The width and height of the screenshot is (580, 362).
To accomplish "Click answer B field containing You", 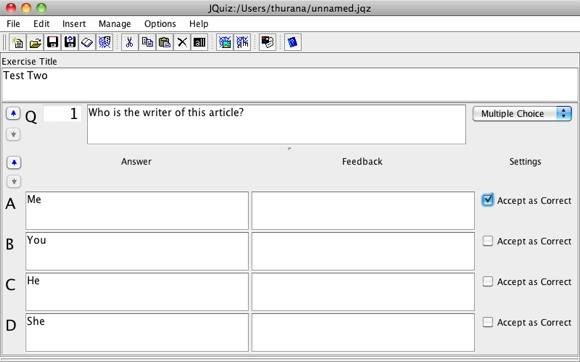I will [137, 251].
